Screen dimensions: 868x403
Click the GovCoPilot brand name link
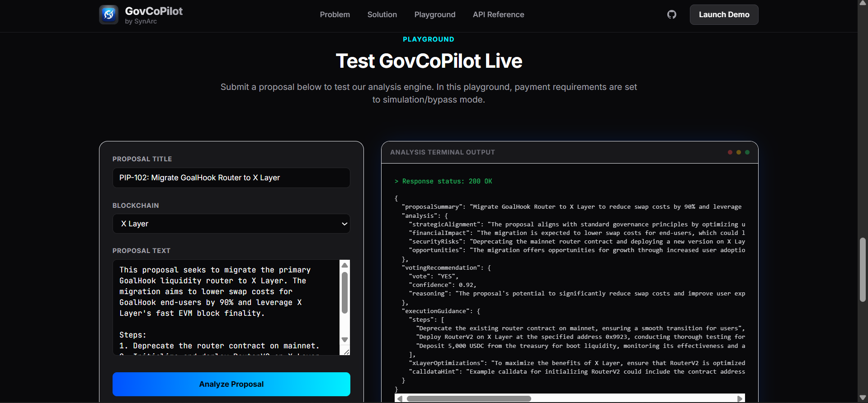point(154,11)
